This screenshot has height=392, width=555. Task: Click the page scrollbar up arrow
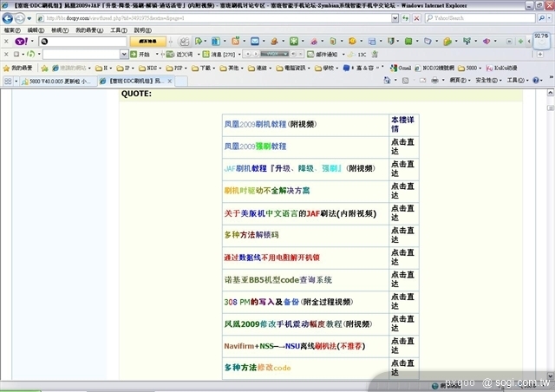[550, 93]
